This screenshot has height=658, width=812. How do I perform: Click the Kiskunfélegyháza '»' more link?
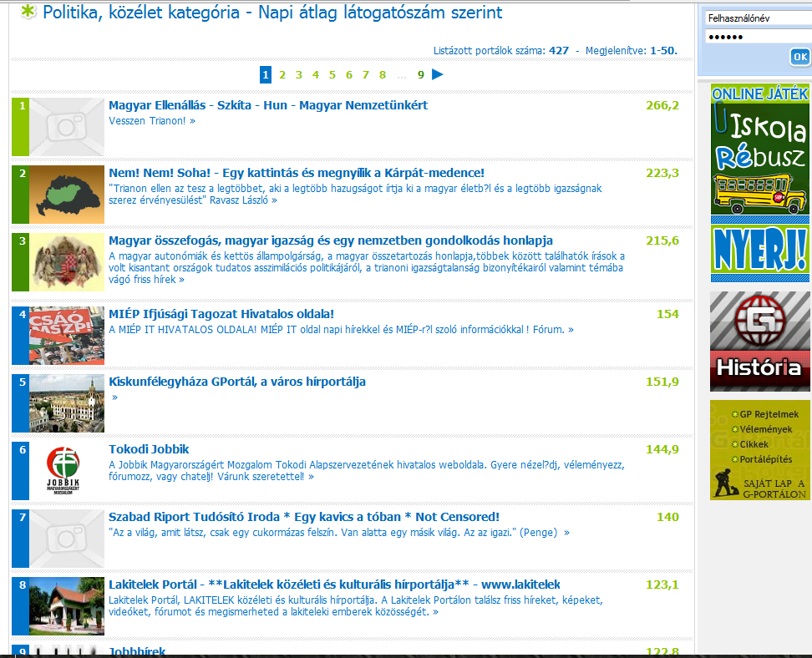pos(115,397)
